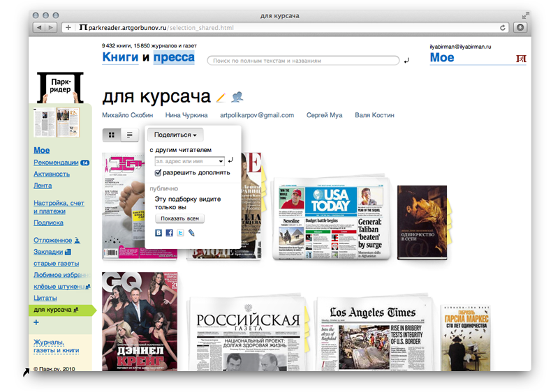Open 'Закладки' in the sidebar
Viewport: 560px width, 392px height.
[48, 251]
